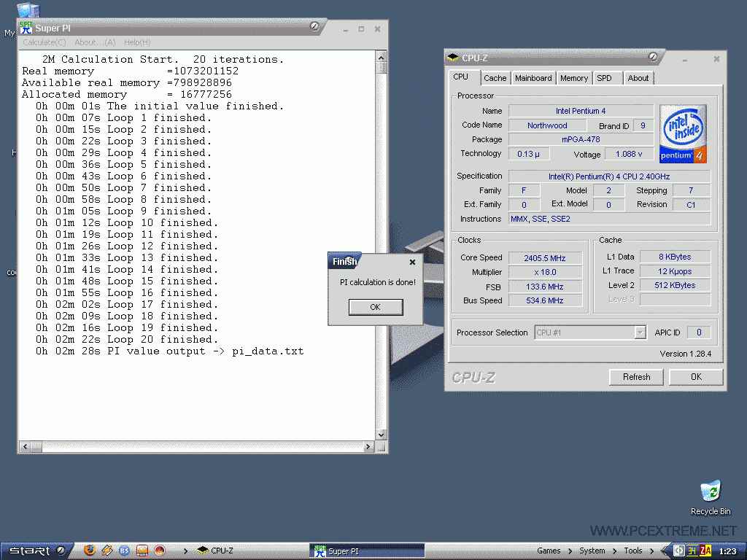
Task: Open the Calculate menu in Super PI
Action: (x=44, y=42)
